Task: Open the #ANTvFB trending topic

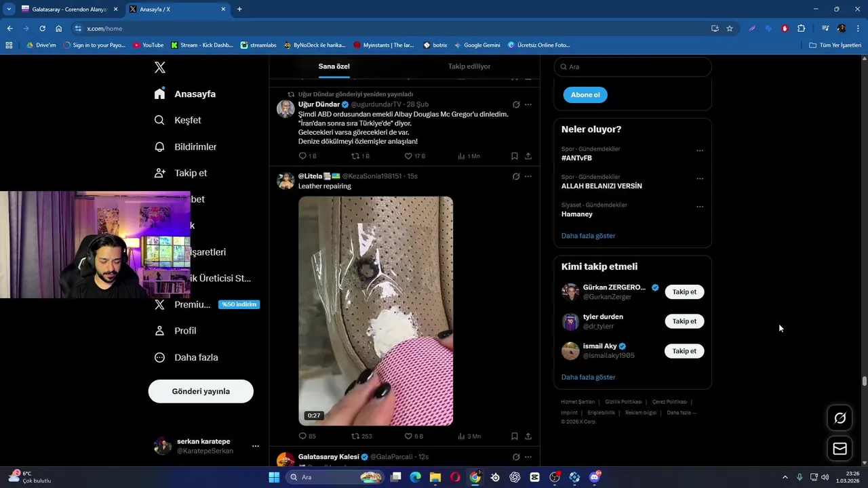Action: pyautogui.click(x=576, y=158)
